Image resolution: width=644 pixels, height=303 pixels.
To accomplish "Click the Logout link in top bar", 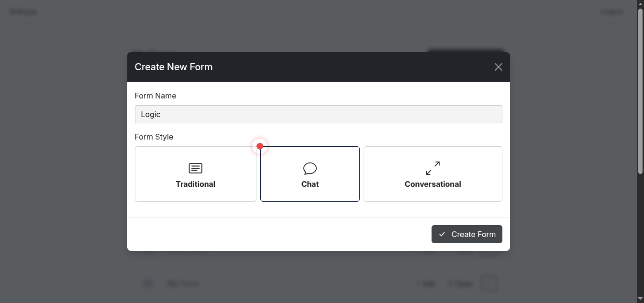I will 611,11.
